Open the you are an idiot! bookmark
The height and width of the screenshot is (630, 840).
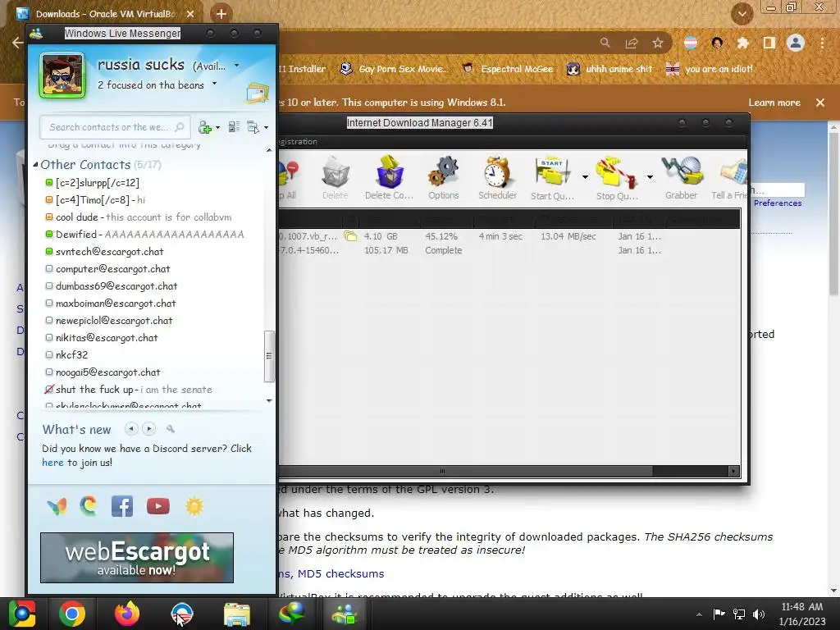(x=709, y=69)
